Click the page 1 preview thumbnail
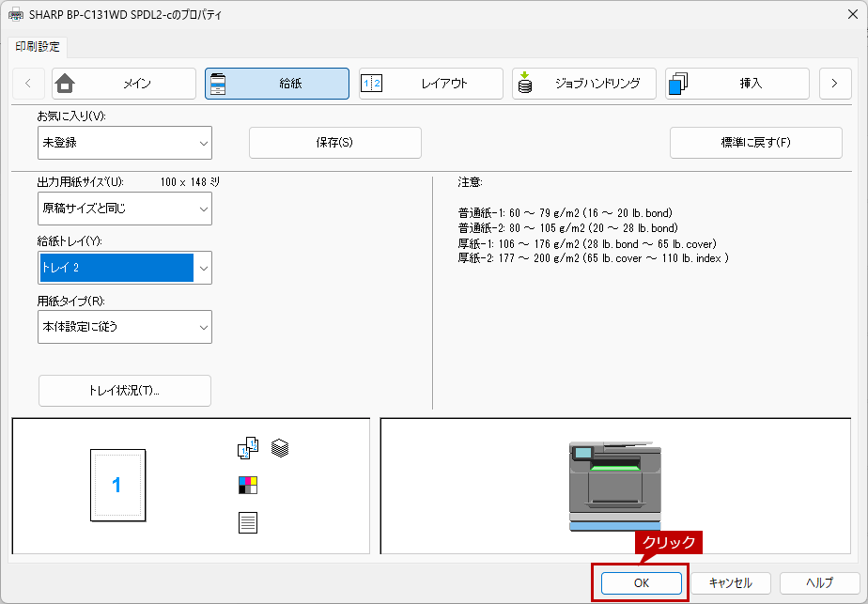868x604 pixels. coord(116,485)
